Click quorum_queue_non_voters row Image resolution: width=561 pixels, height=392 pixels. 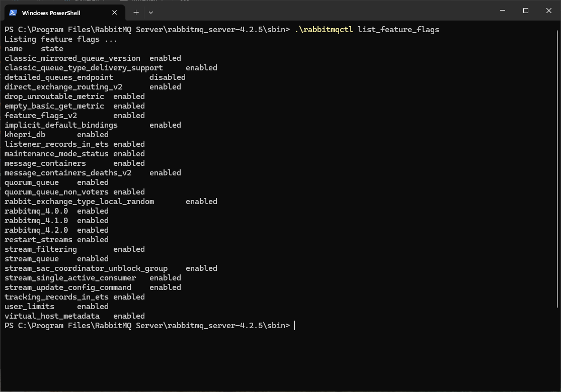coord(75,192)
